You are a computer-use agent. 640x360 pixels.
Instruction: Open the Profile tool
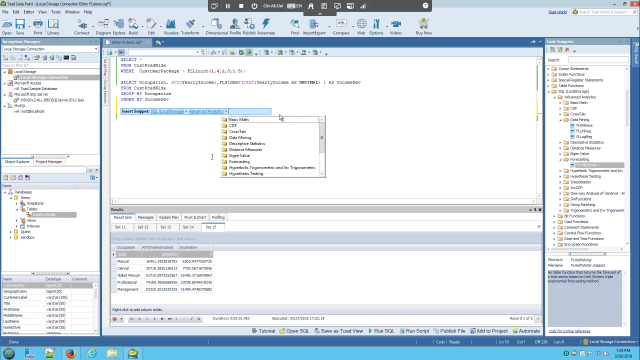pyautogui.click(x=235, y=27)
